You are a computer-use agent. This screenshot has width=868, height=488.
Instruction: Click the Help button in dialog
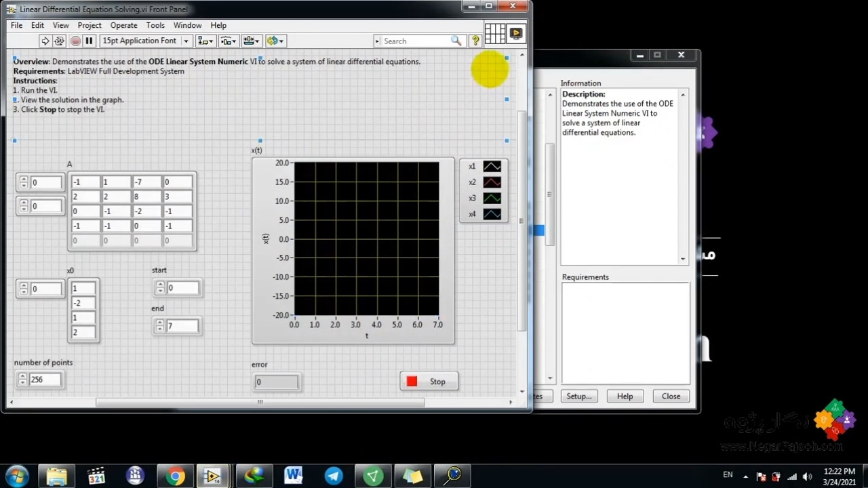pos(625,396)
